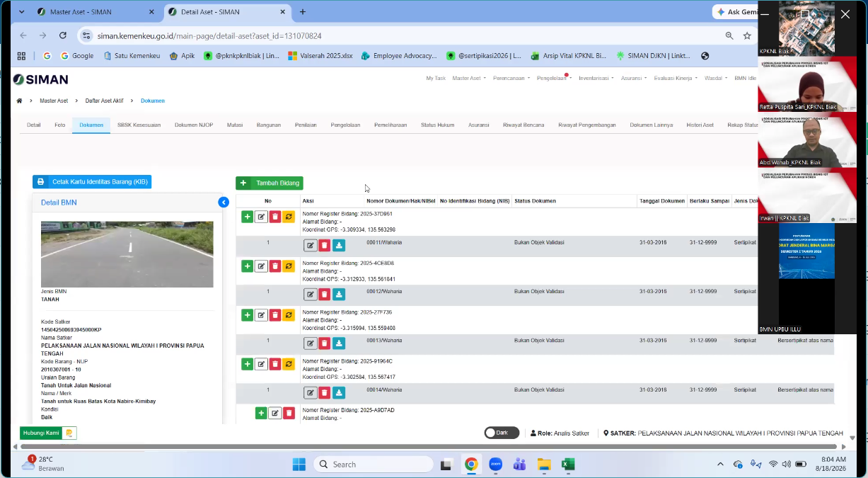Open the Wasdal dropdown menu
This screenshot has height=478, width=868.
716,79
